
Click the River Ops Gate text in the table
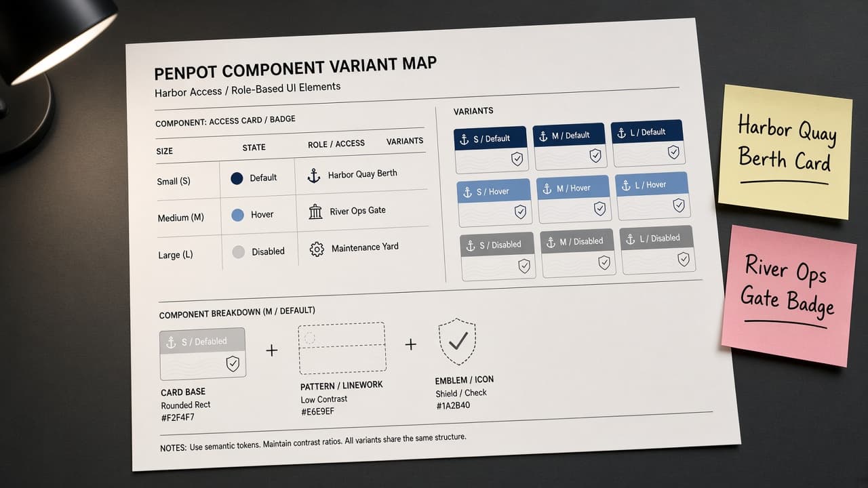click(358, 211)
